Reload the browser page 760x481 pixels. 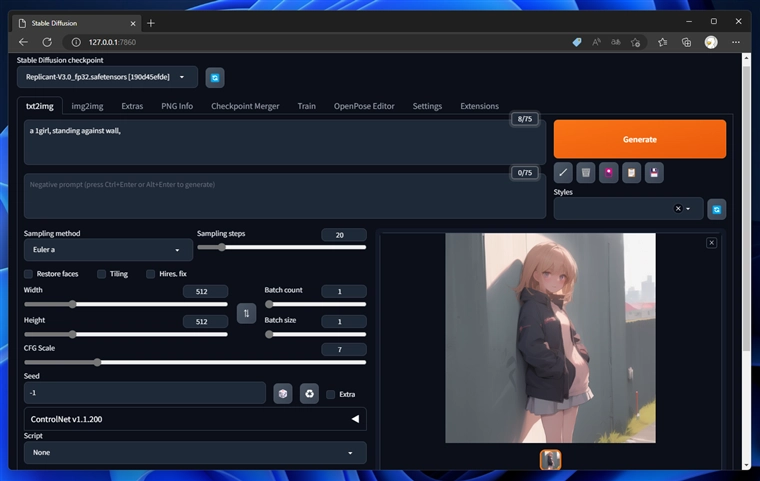(47, 42)
